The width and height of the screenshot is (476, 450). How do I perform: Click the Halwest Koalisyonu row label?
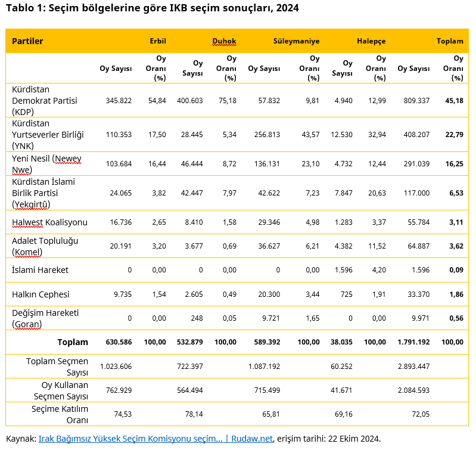49,222
